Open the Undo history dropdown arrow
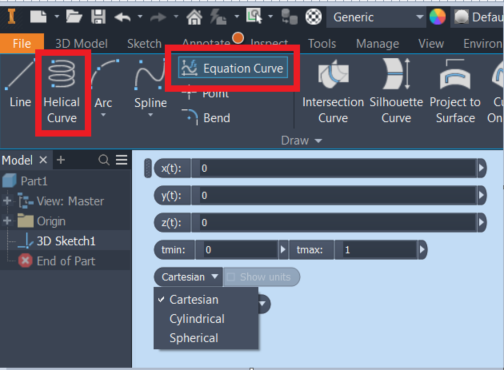The image size is (504, 370). pyautogui.click(x=140, y=16)
